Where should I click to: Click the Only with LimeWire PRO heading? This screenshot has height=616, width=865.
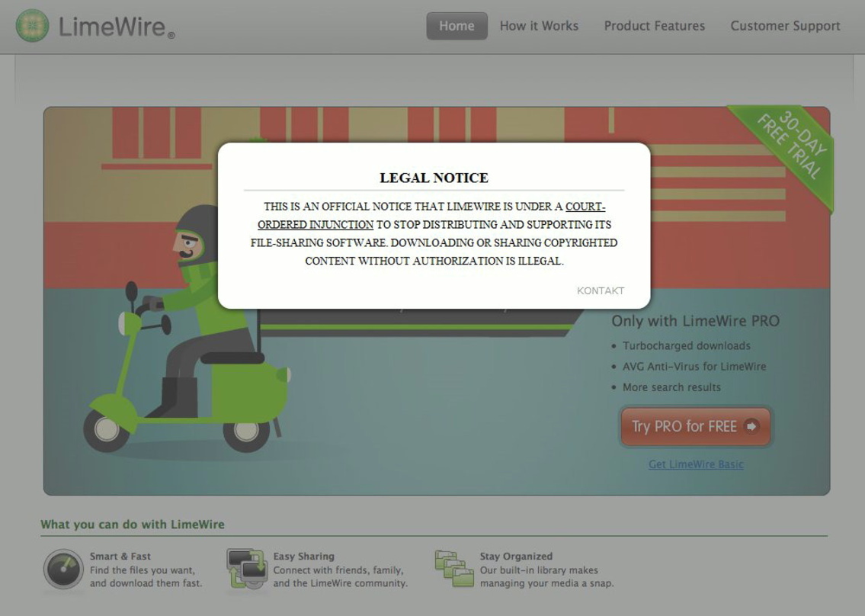(695, 321)
